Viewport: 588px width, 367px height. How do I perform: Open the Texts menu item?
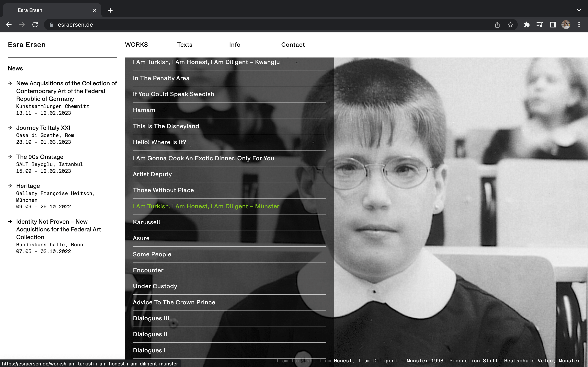click(x=185, y=45)
